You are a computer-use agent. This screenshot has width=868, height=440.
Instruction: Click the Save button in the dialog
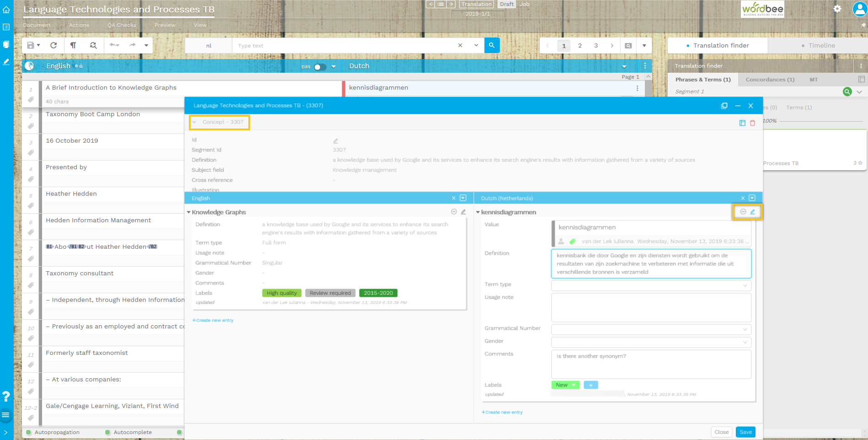point(745,432)
